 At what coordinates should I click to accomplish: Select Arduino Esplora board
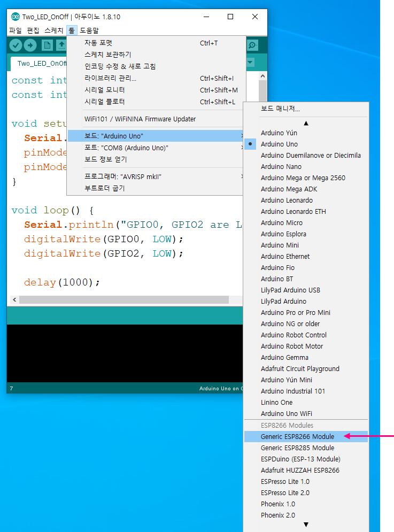tap(306, 234)
